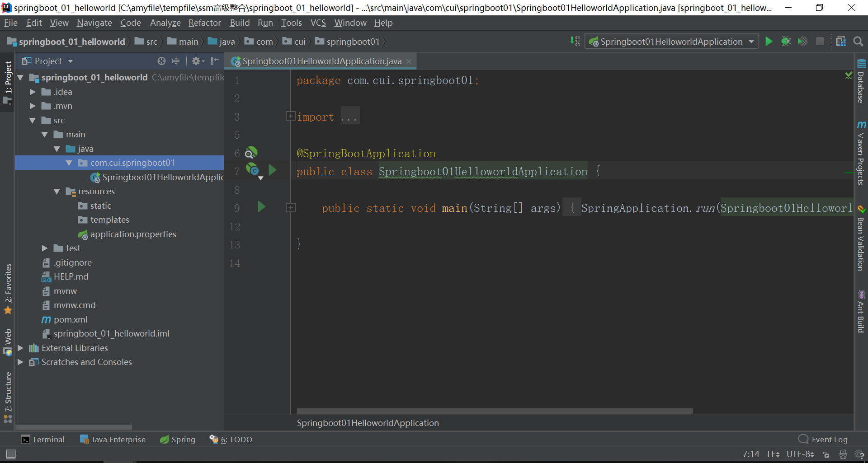Collapse all icon in Project panel
Screen dimensions: 868x463
pos(176,61)
